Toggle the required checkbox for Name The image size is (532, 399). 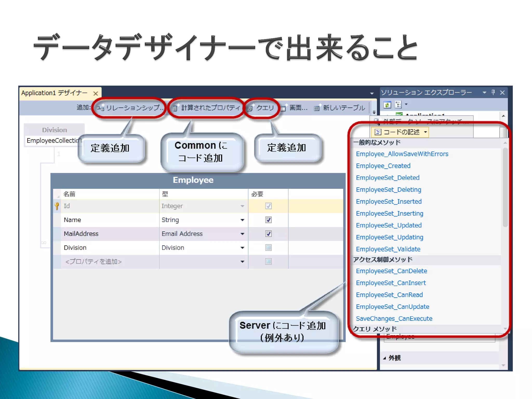[x=268, y=220]
